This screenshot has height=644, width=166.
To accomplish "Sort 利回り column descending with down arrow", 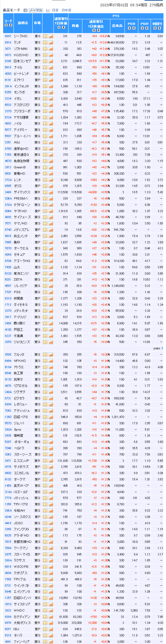I will click(159, 28).
